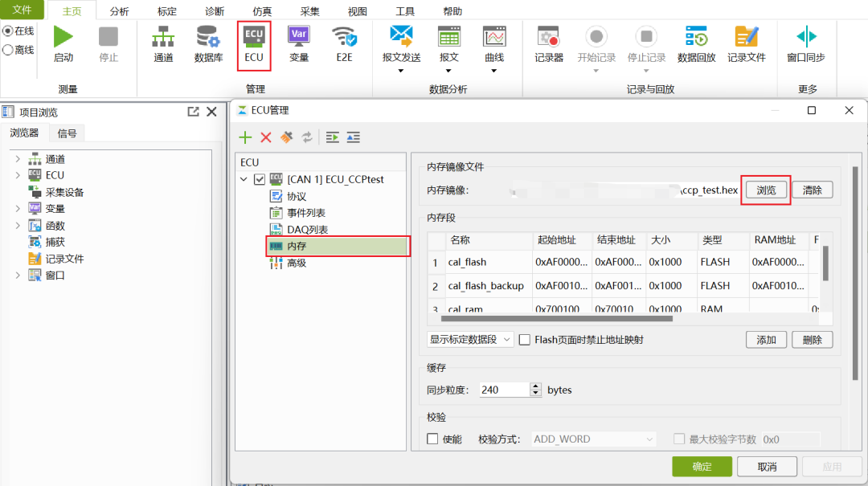
Task: Open the 文件 file menu
Action: click(x=23, y=10)
